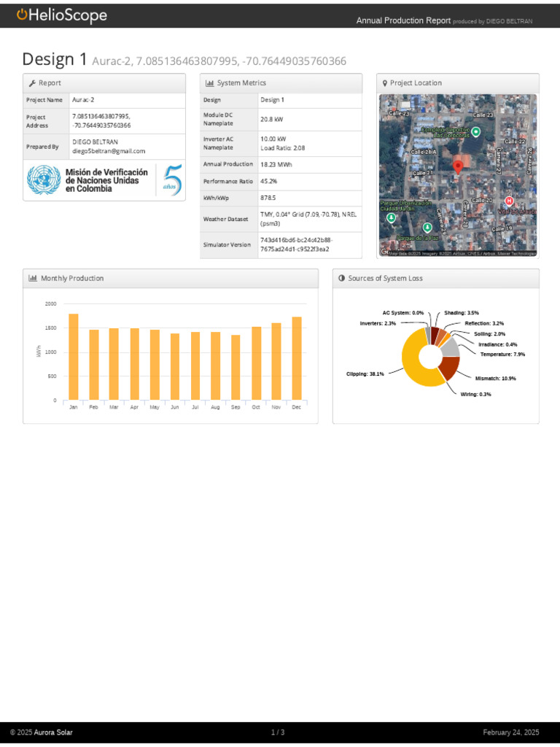Click the Annual Production value 18.23 MWh
The width and height of the screenshot is (560, 747).
tap(276, 164)
